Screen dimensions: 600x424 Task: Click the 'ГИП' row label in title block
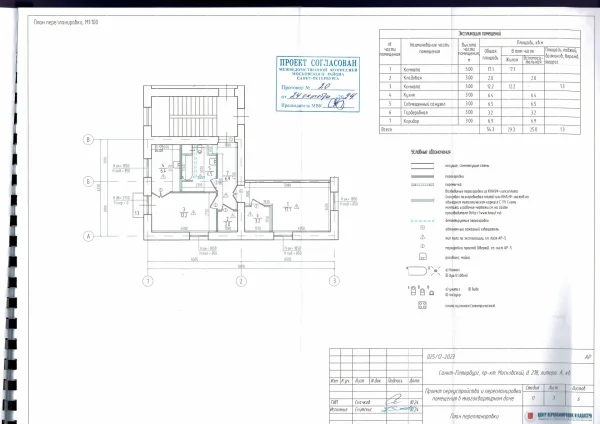click(x=335, y=402)
